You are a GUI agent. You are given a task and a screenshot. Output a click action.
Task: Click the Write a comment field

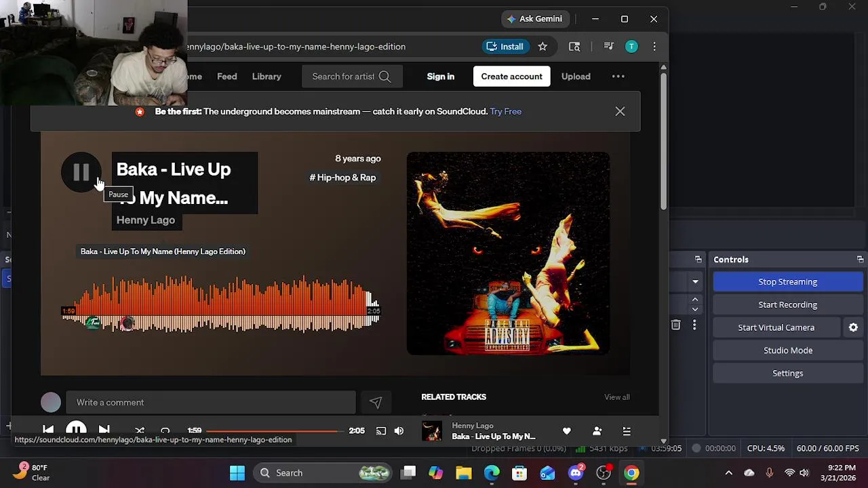pos(211,403)
